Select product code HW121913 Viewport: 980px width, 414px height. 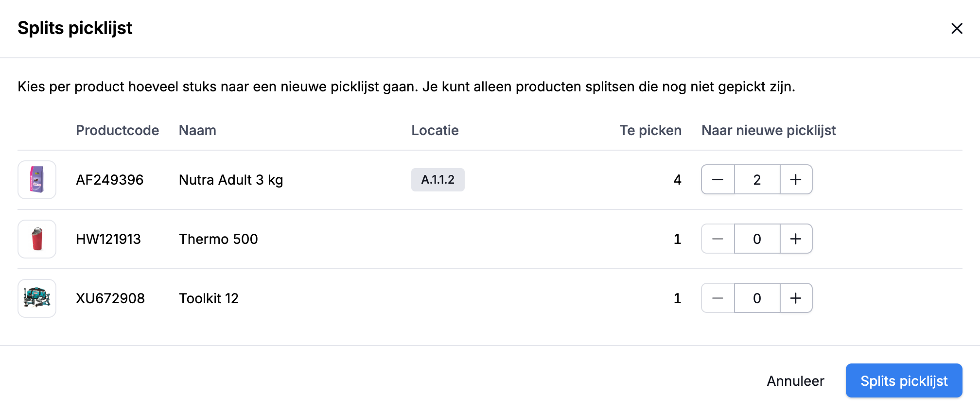pyautogui.click(x=108, y=239)
